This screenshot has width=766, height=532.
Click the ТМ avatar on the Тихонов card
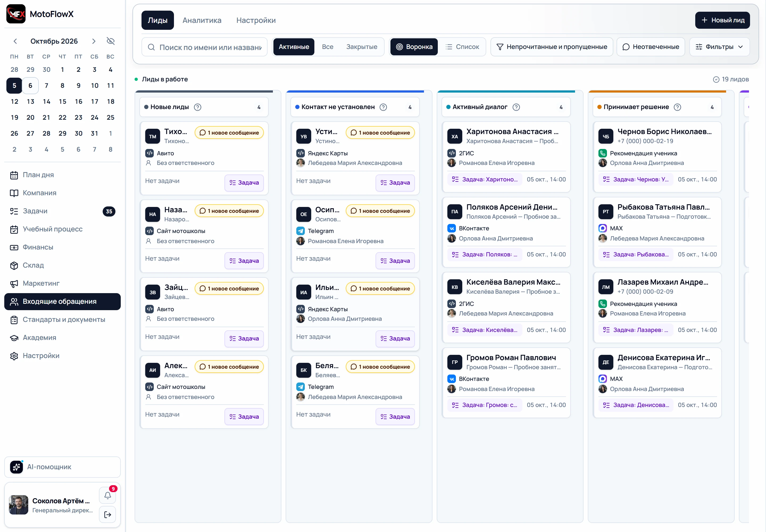click(153, 136)
